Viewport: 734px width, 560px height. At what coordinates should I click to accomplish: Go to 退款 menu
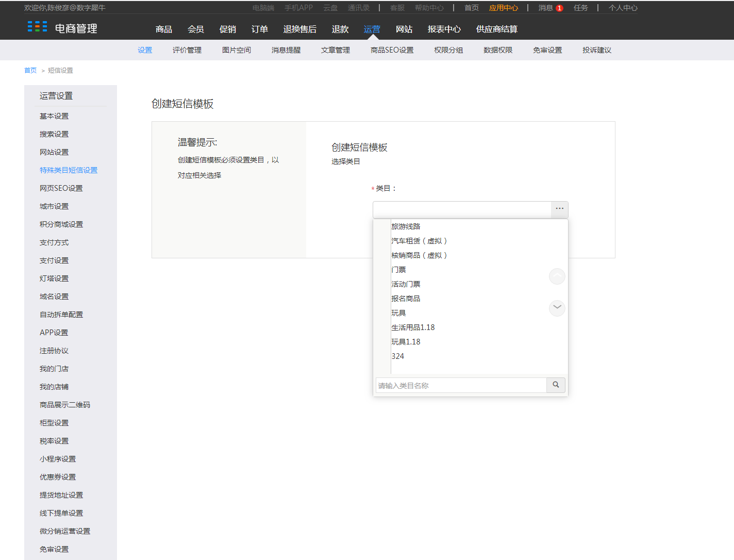pos(340,29)
